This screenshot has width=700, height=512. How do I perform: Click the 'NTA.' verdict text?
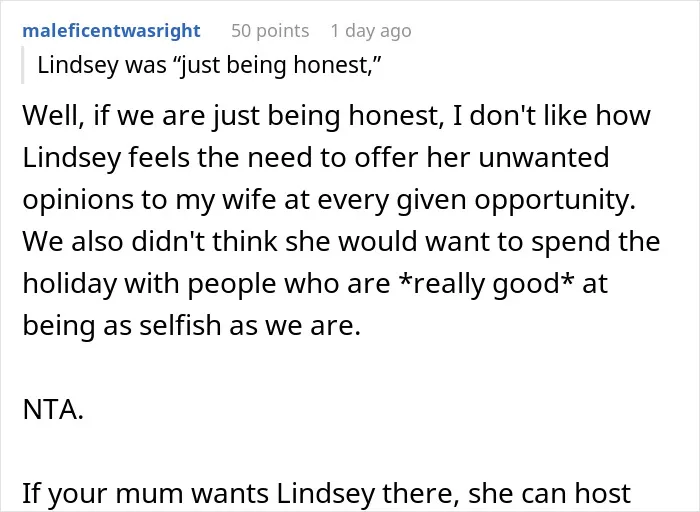click(53, 409)
